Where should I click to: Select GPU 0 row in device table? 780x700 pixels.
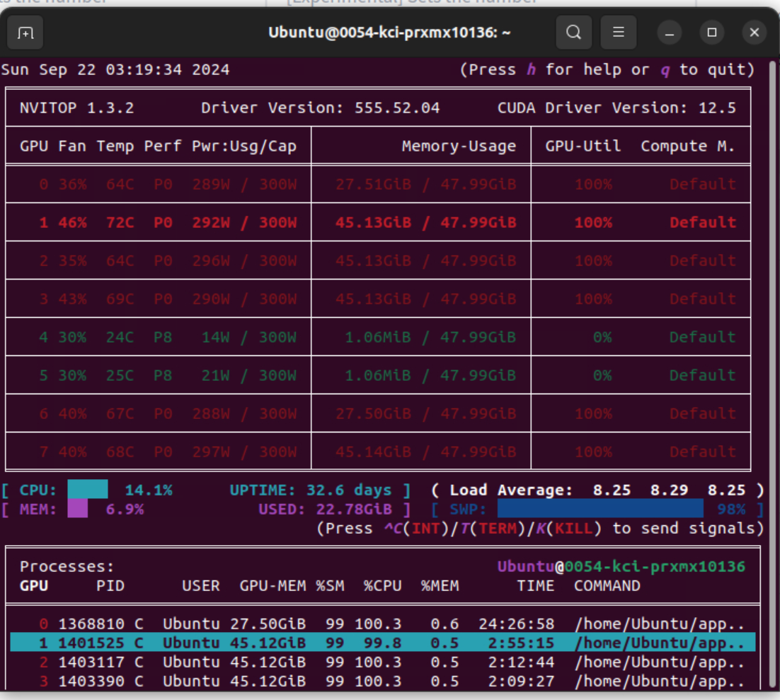[378, 185]
